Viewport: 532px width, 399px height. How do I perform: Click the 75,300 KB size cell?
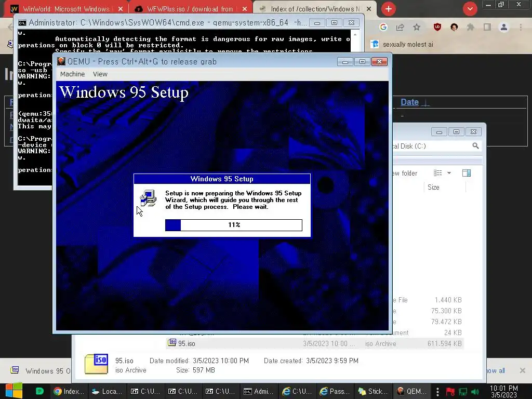pos(446,311)
